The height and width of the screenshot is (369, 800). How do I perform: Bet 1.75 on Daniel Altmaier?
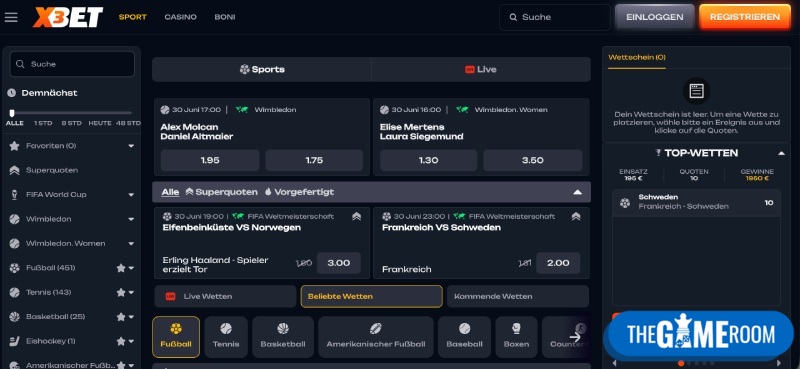tap(314, 160)
